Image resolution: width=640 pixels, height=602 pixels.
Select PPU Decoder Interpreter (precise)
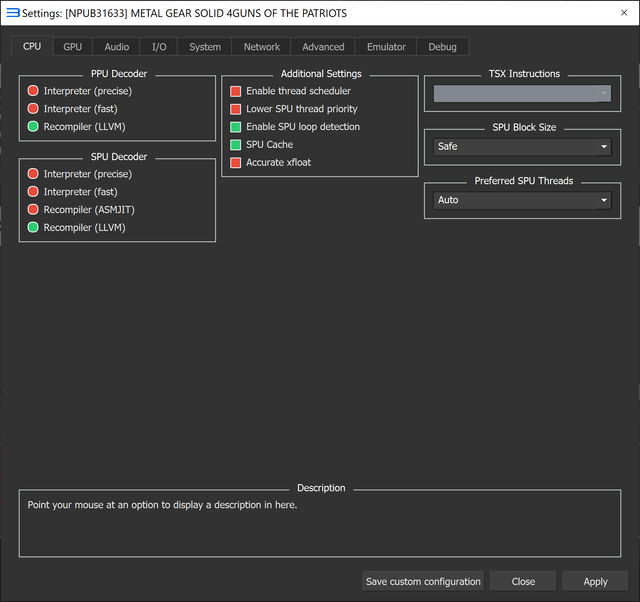click(80, 91)
